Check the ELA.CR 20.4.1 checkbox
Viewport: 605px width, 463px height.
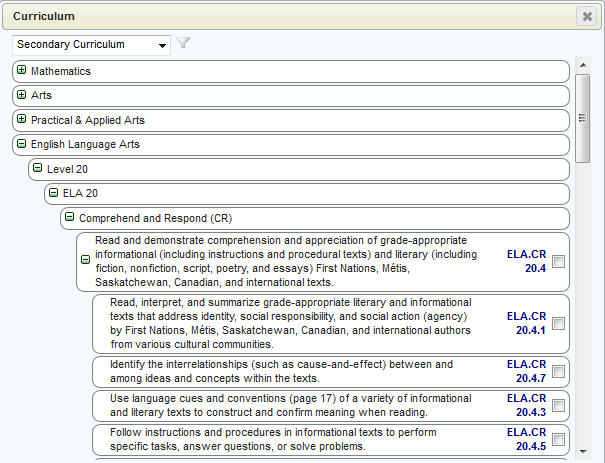[x=558, y=323]
